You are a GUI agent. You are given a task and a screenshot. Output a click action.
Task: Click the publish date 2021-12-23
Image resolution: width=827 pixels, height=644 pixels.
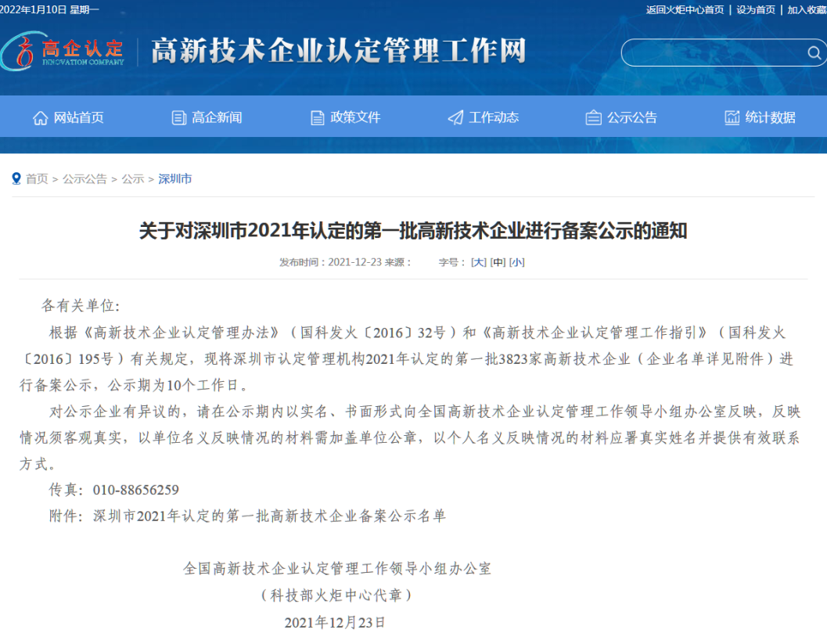(355, 262)
